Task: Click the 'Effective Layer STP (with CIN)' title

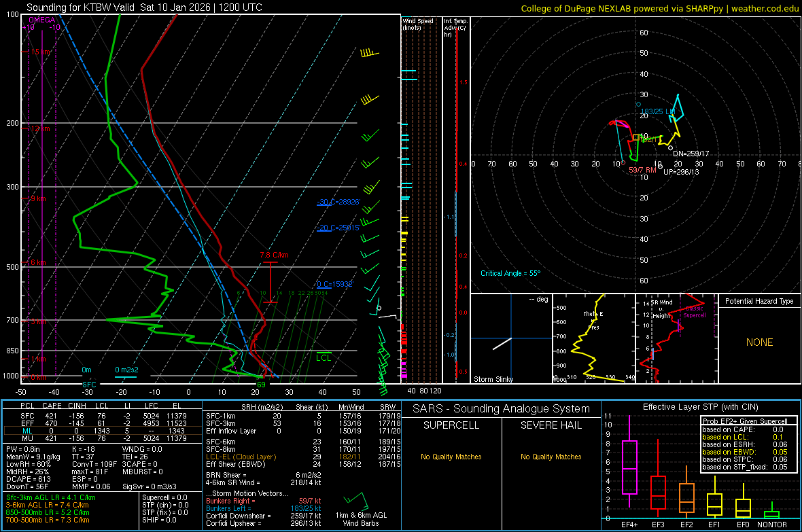Action: 700,407
